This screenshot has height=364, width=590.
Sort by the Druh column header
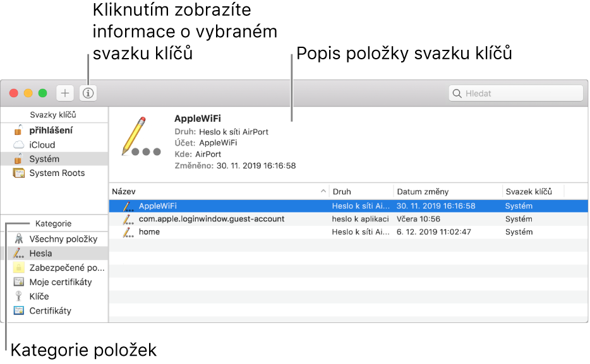tap(361, 192)
